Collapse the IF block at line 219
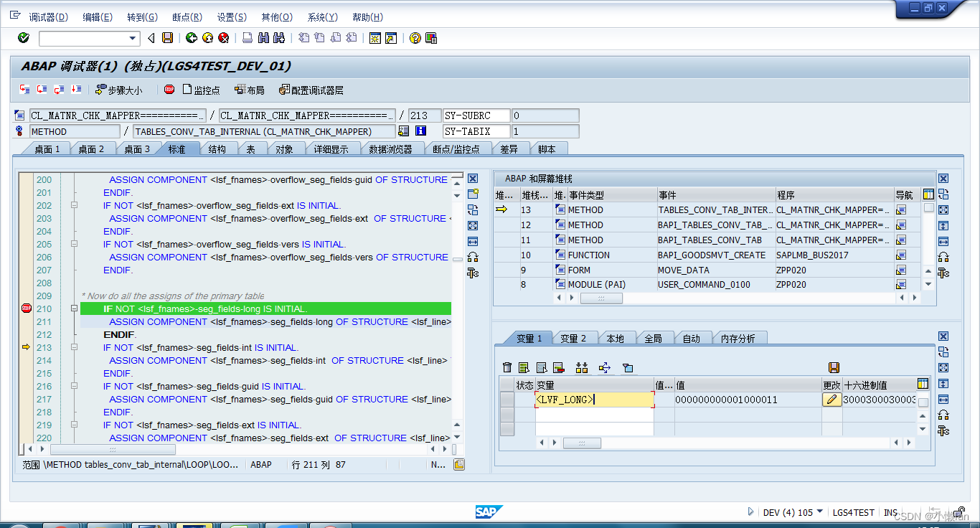Screen dimensions: 980x528 [x=74, y=425]
